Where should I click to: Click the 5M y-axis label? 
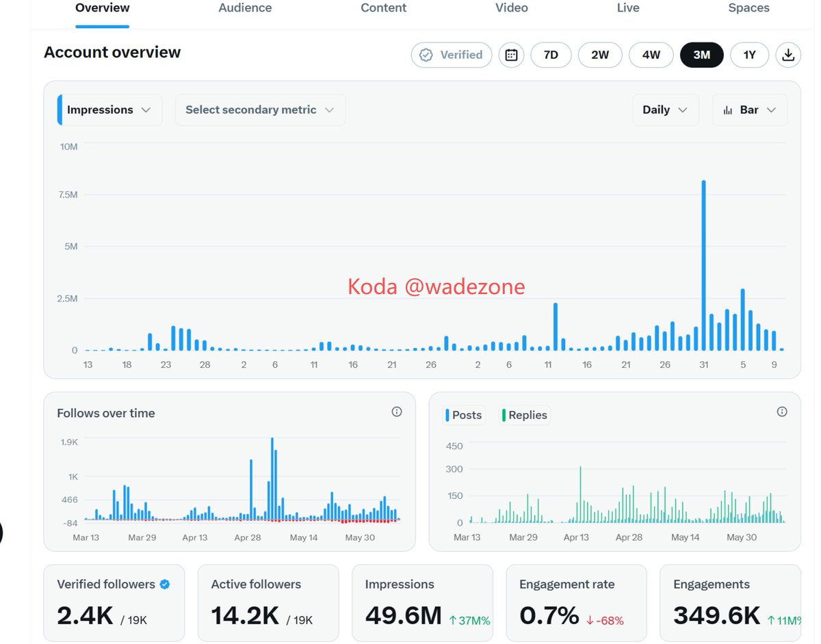click(x=70, y=246)
